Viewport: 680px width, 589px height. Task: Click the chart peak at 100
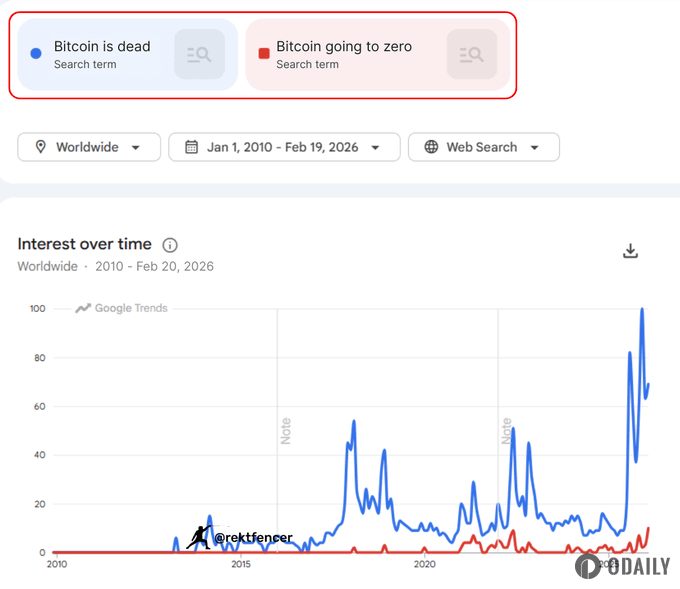[641, 310]
